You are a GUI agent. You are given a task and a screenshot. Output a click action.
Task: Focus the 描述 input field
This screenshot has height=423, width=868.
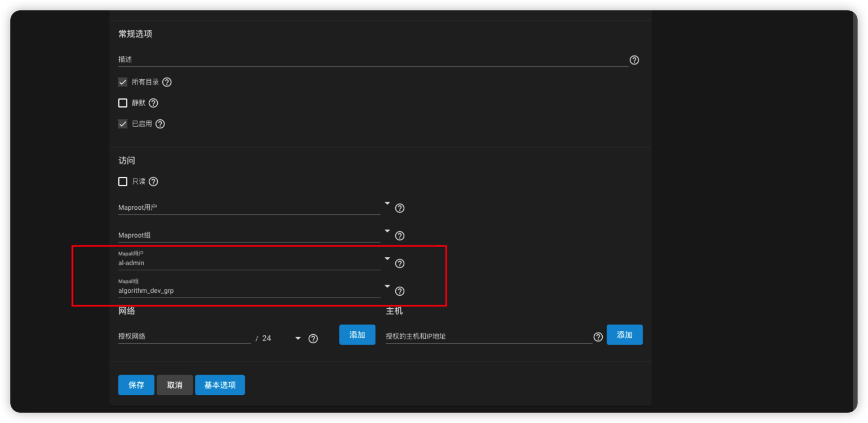[x=373, y=59]
